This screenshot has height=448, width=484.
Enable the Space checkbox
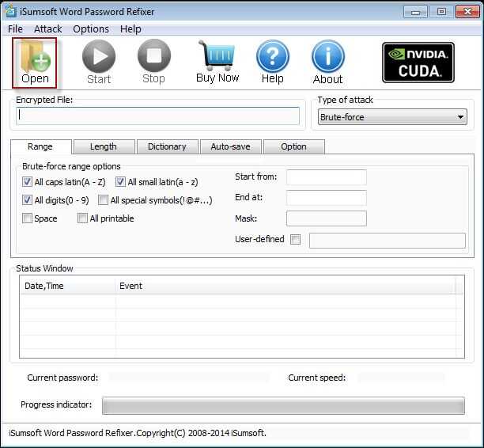[x=27, y=218]
